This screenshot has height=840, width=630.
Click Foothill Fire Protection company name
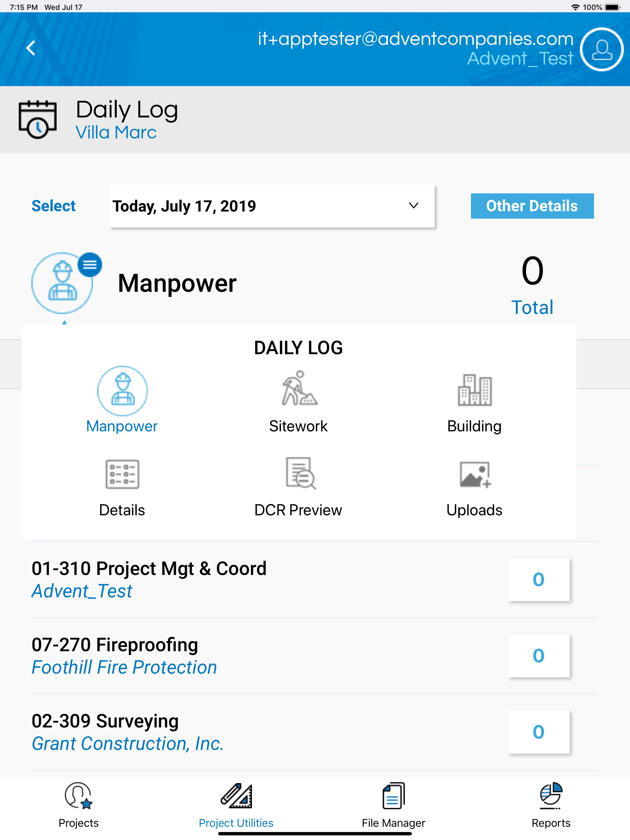pyautogui.click(x=124, y=667)
